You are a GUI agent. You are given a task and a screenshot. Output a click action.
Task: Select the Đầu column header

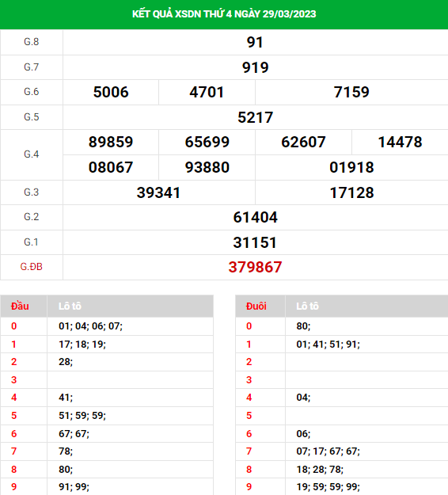pyautogui.click(x=20, y=306)
